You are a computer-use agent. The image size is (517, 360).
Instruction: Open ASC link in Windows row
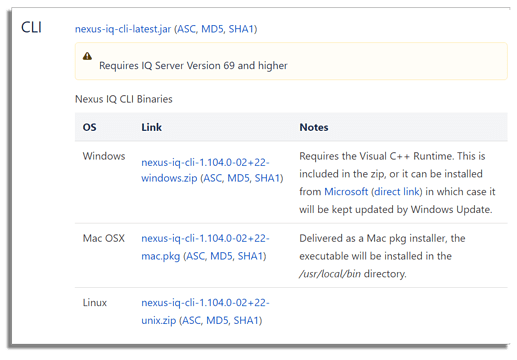[x=213, y=178]
